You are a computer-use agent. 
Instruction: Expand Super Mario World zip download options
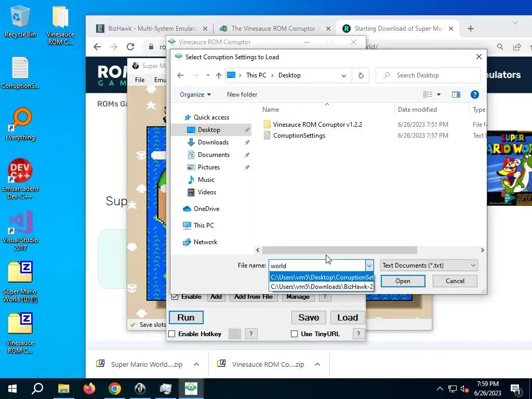tap(196, 364)
